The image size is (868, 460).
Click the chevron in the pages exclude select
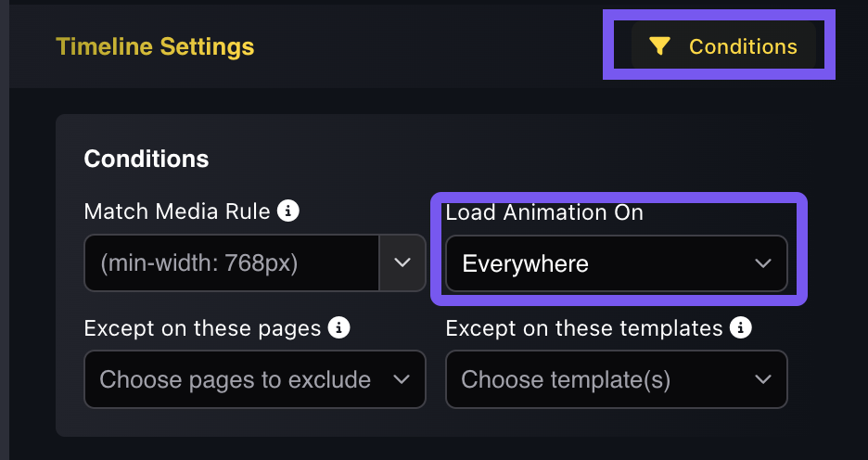[x=402, y=379]
